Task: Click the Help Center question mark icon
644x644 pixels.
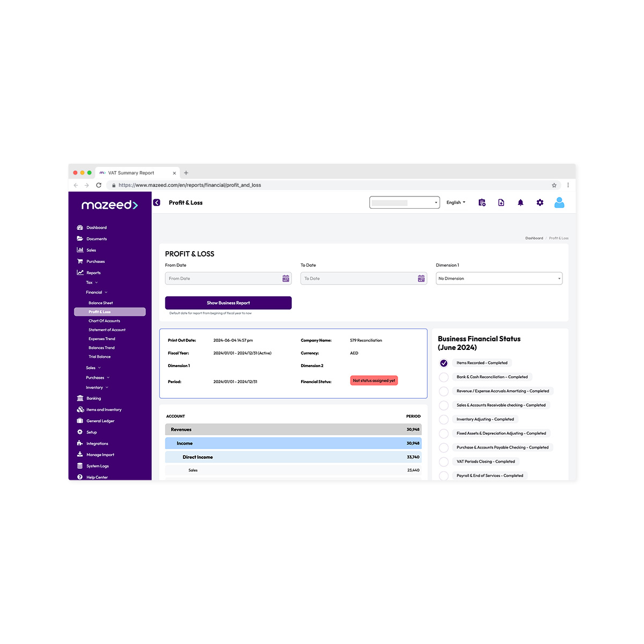Action: click(80, 477)
